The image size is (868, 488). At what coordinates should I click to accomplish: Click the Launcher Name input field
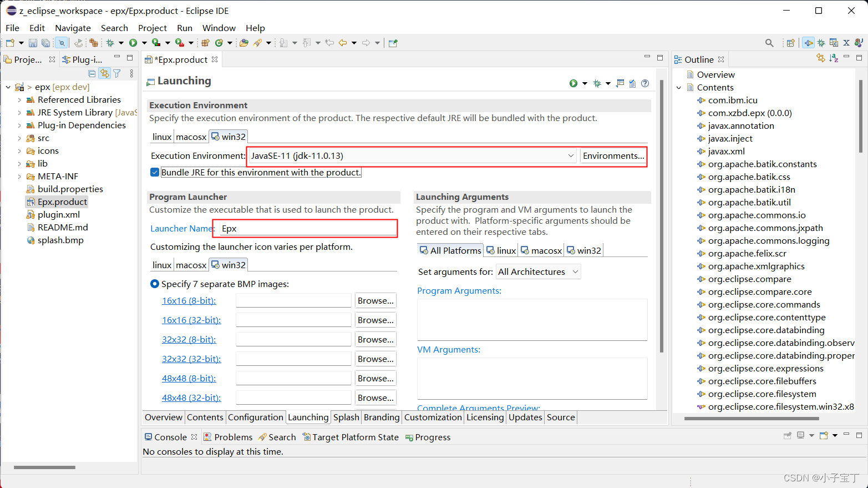[x=308, y=228]
